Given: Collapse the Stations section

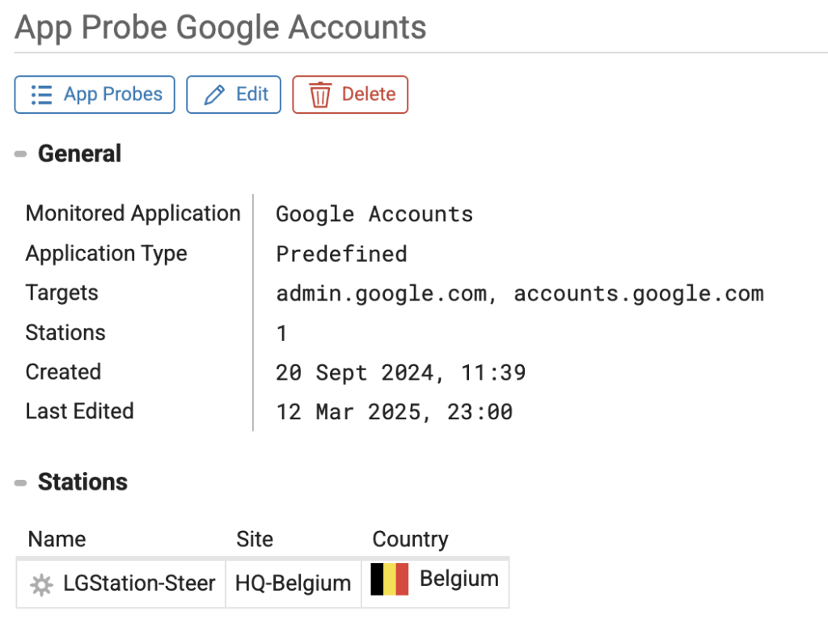Looking at the screenshot, I should pyautogui.click(x=20, y=482).
